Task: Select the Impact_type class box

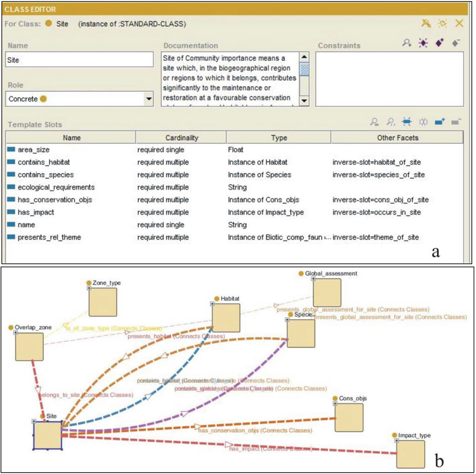Action: [x=410, y=454]
